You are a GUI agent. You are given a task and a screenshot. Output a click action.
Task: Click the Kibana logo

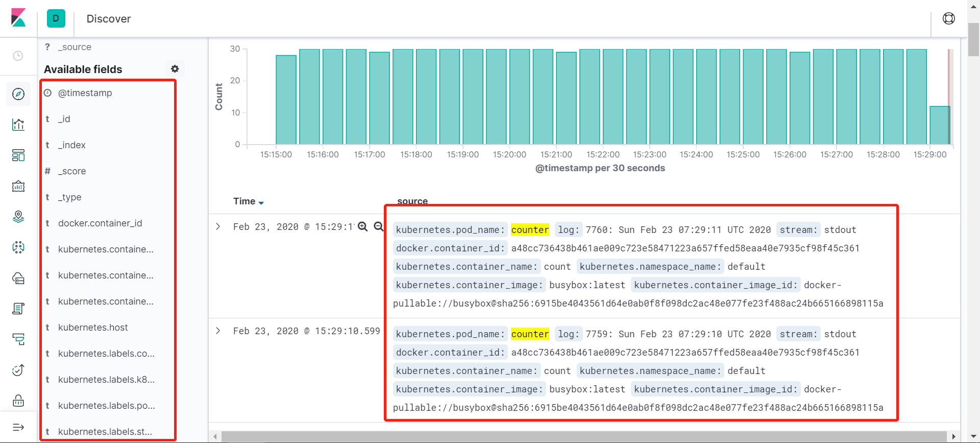(x=18, y=18)
